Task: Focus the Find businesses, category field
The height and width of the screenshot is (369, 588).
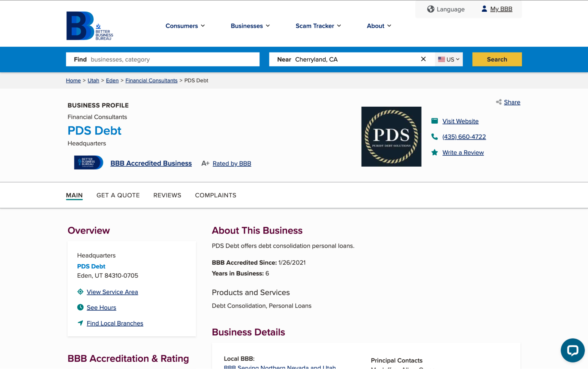Action: point(163,59)
